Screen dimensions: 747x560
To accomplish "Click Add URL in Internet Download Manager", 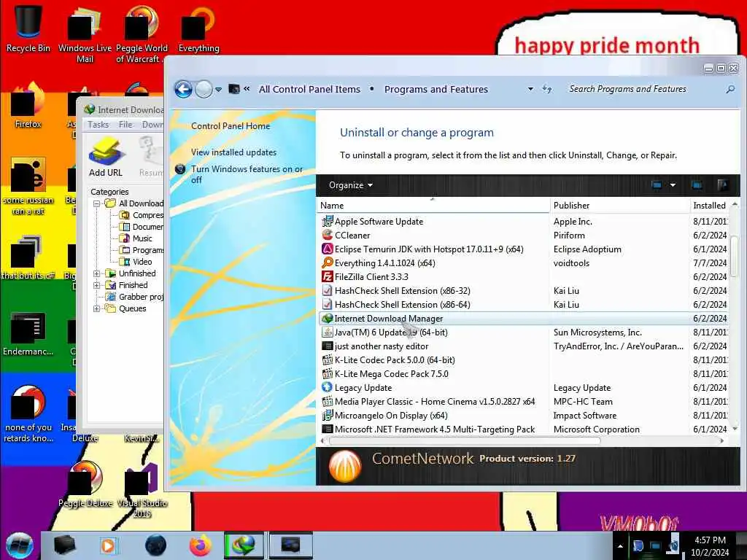I will pyautogui.click(x=106, y=157).
